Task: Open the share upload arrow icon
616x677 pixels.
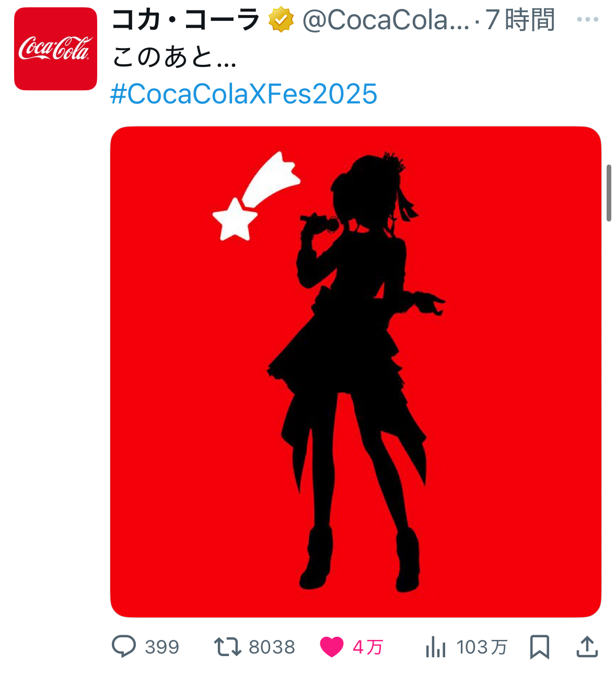Action: pos(587,647)
